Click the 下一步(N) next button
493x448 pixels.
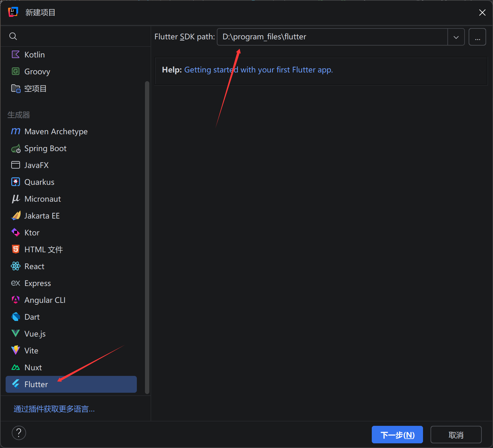tap(397, 435)
